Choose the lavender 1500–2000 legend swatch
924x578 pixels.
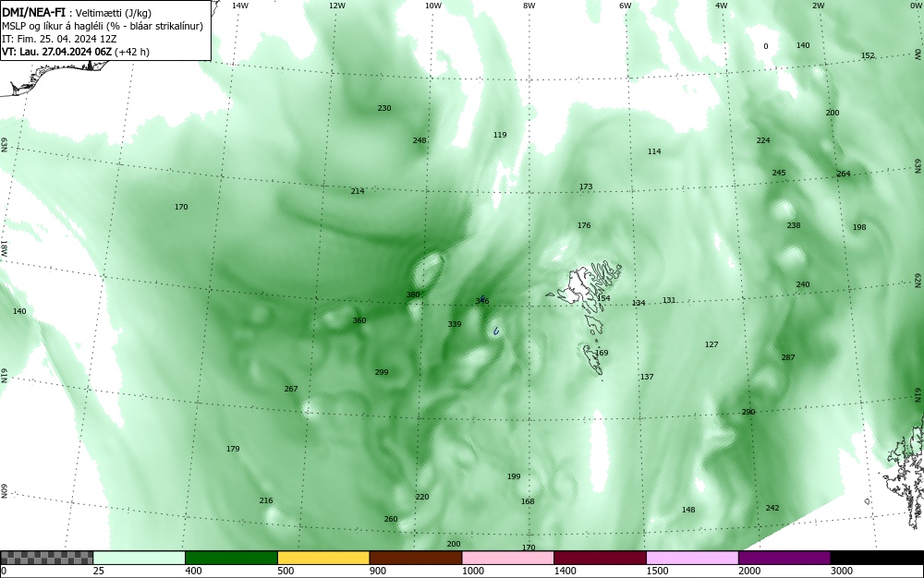692,558
